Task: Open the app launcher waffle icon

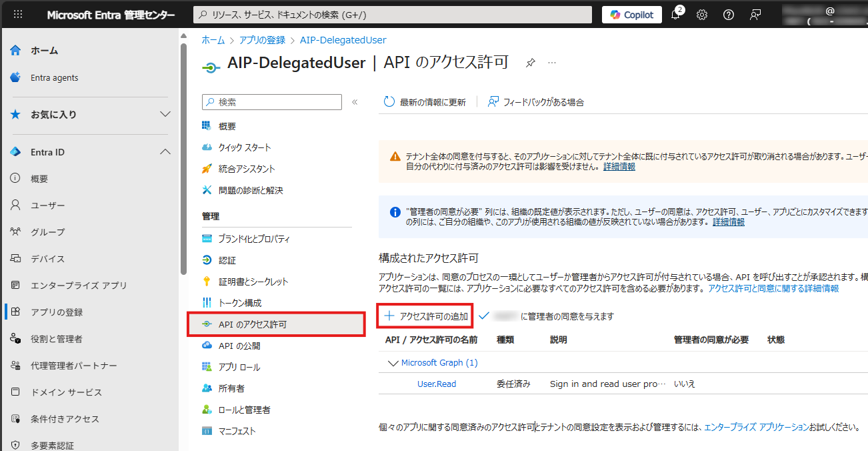Action: (18, 15)
